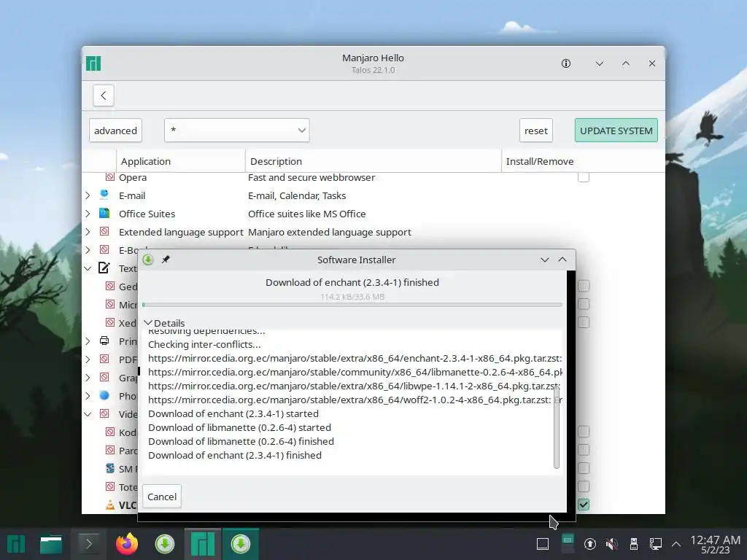This screenshot has width=747, height=560.
Task: Click the blue Photo category icon
Action: click(x=104, y=395)
